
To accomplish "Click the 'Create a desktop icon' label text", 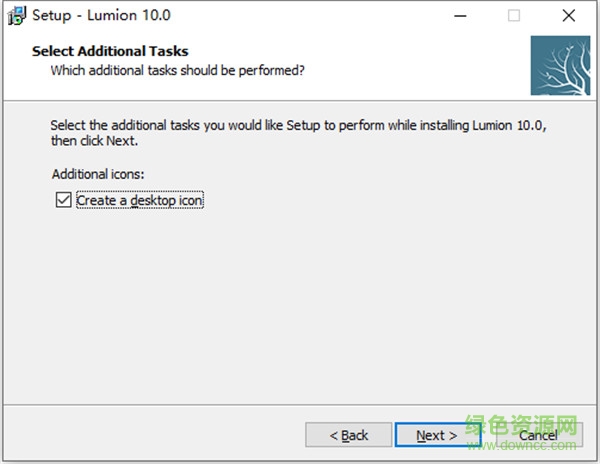I will (140, 200).
